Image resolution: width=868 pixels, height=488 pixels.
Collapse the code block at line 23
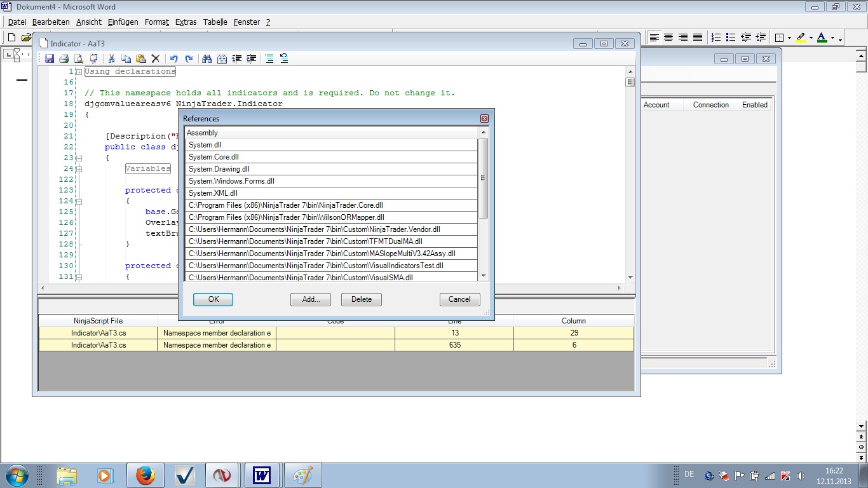[79, 158]
